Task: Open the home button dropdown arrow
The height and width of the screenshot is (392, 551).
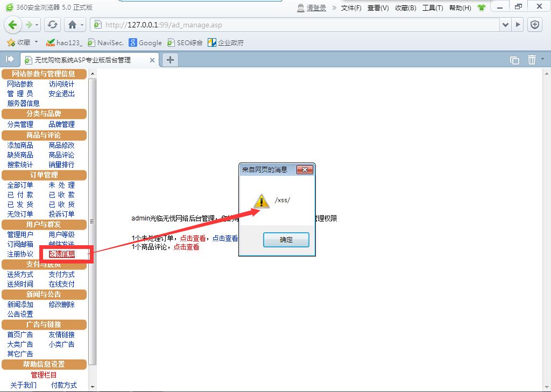Action: click(82, 25)
